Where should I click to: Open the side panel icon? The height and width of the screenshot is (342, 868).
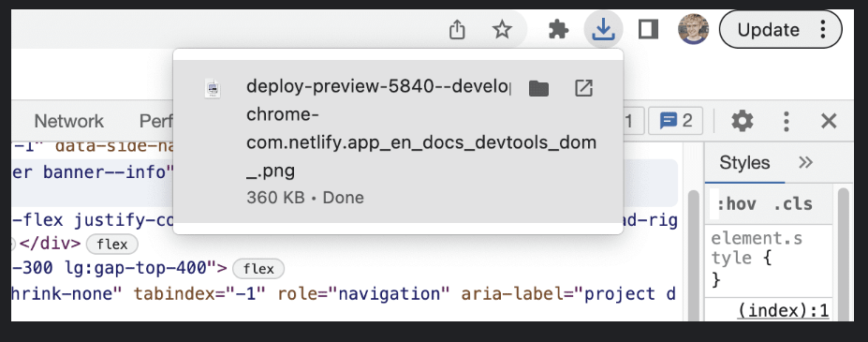pos(648,29)
